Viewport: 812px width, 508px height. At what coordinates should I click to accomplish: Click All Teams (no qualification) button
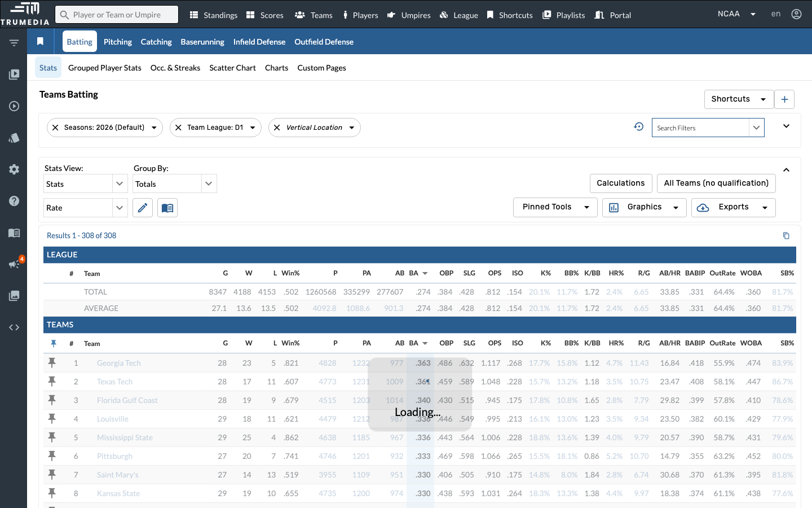(716, 183)
